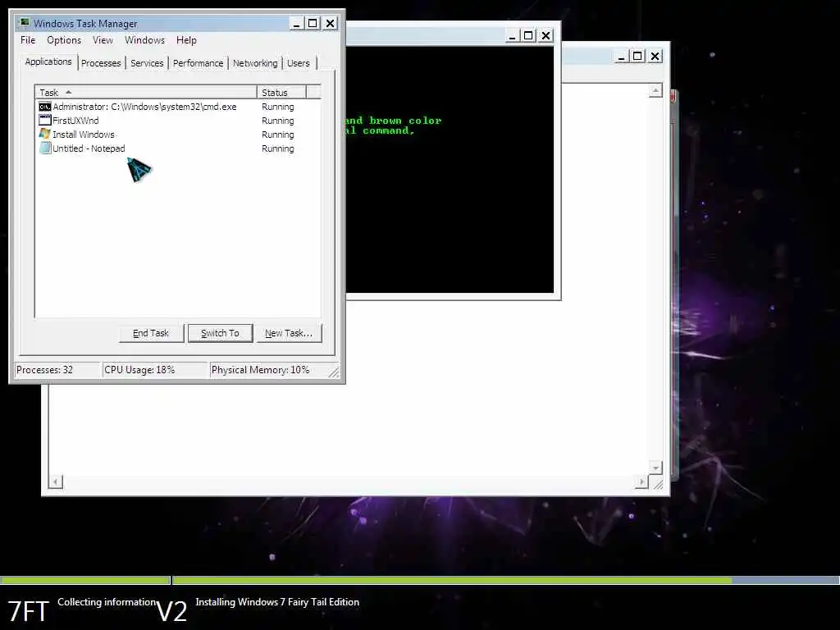The width and height of the screenshot is (840, 630).
Task: Click the Collecting information progress segment
Action: click(85, 580)
